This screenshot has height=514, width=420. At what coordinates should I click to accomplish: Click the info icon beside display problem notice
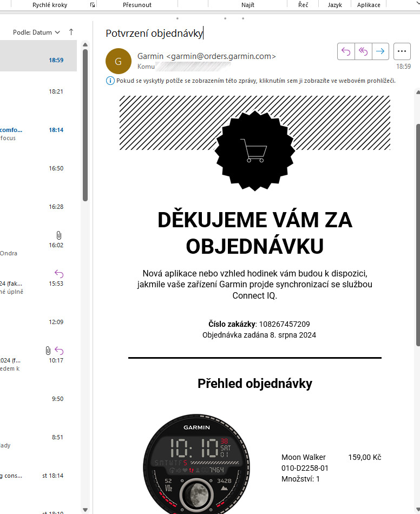click(x=110, y=81)
